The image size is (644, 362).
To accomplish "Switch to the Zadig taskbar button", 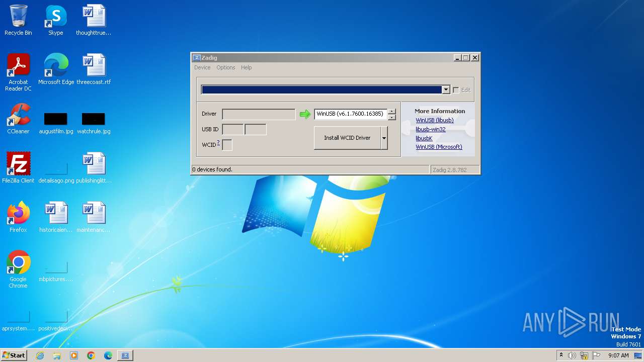I will (125, 355).
